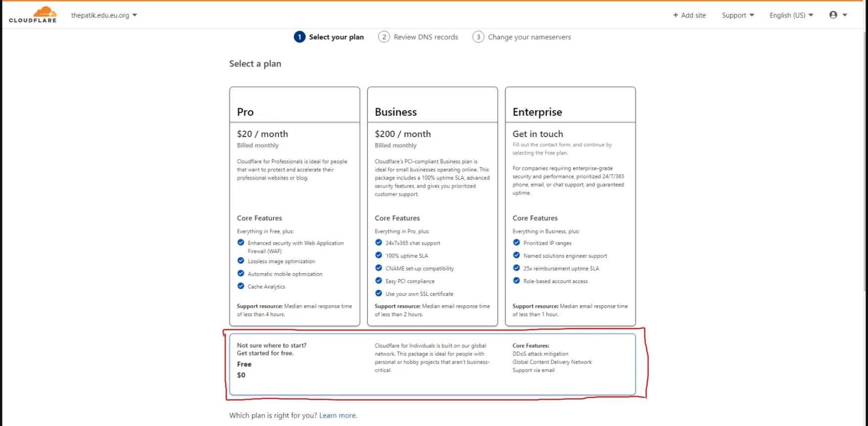Click the Easy PCI compliance checkmark icon
This screenshot has height=426, width=868.
[x=378, y=281]
